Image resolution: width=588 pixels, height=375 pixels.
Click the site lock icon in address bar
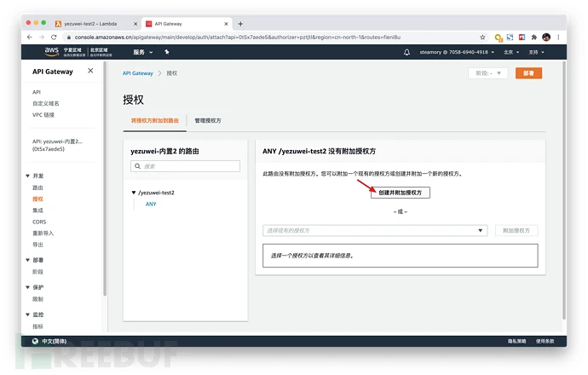68,37
